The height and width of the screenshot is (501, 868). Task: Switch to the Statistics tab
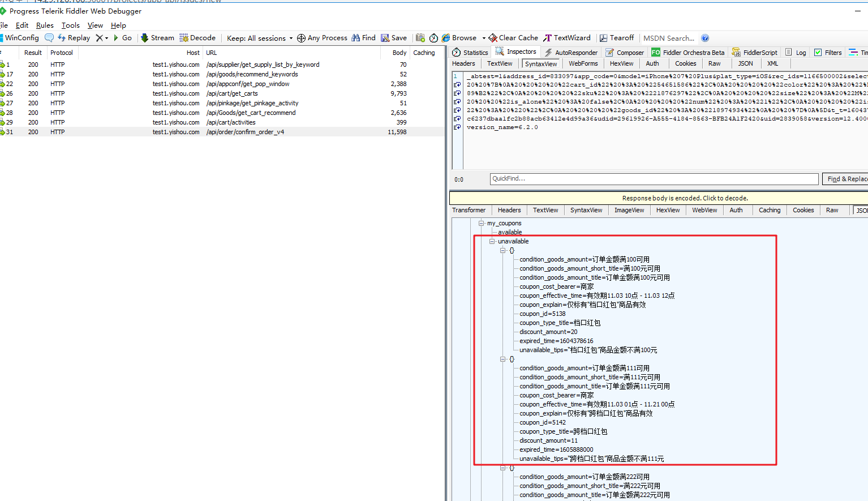click(470, 53)
